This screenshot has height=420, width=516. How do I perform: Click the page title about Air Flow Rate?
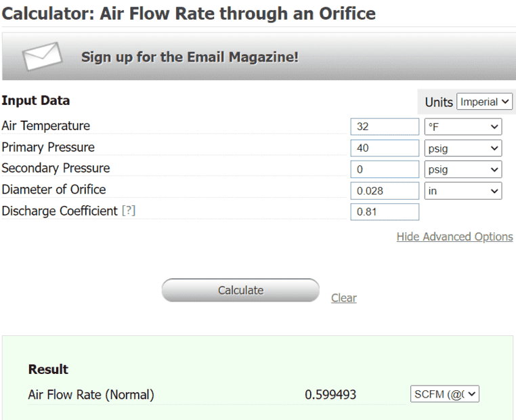189,14
